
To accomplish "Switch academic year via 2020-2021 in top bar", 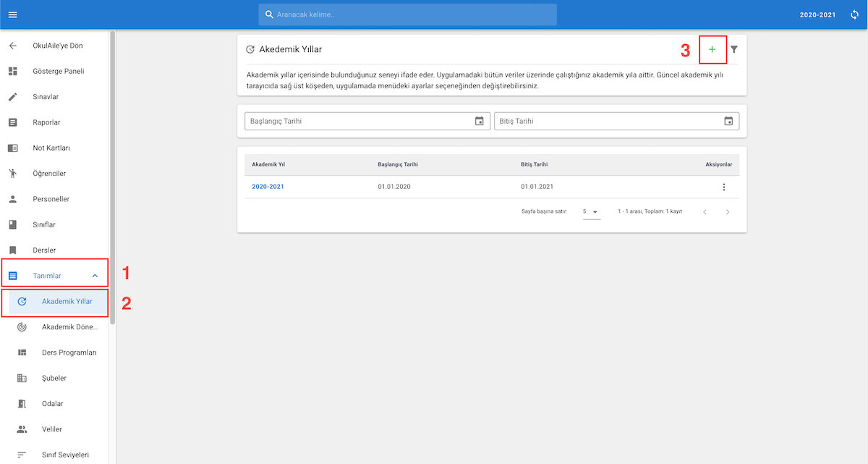I will pyautogui.click(x=818, y=14).
